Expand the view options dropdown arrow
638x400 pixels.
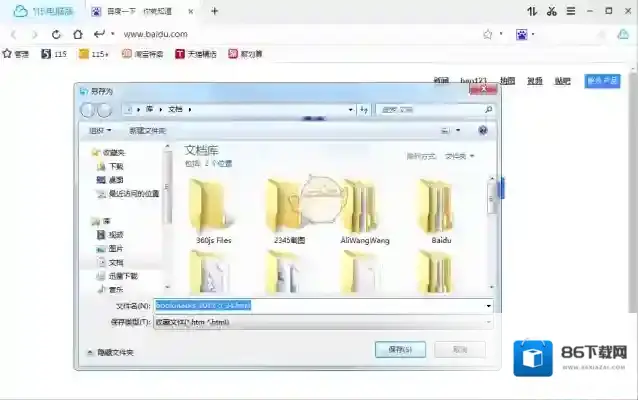pos(458,130)
